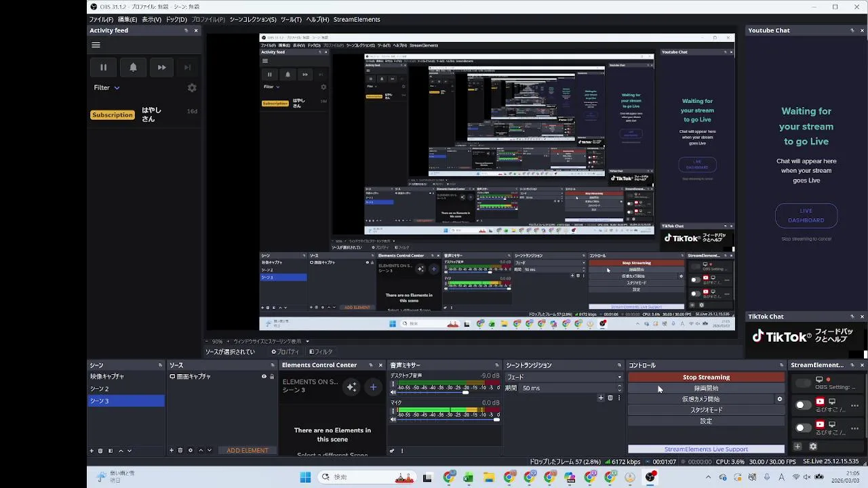The image size is (868, 488).
Task: Float the TikTok Chat dock
Action: pyautogui.click(x=852, y=317)
